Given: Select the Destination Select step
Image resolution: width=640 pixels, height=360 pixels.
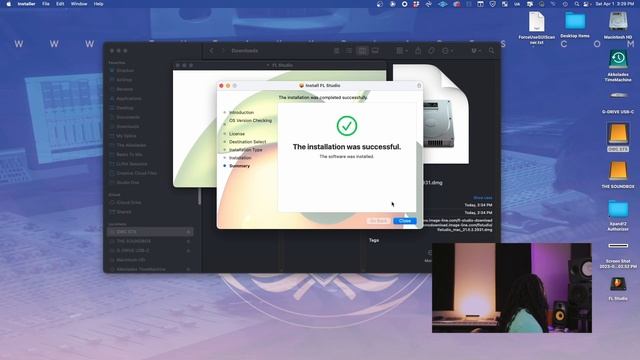Looking at the screenshot, I should 247,142.
